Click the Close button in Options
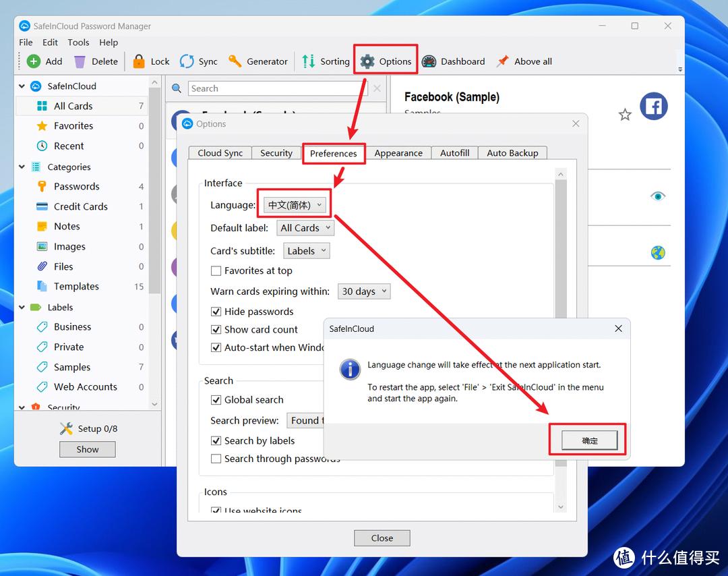The height and width of the screenshot is (576, 728). point(382,538)
